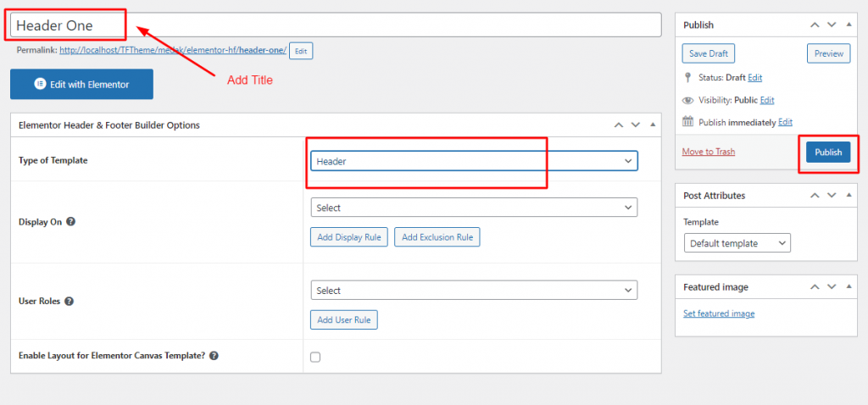Click the Set featured image link
Viewport: 868px width, 405px height.
tap(719, 313)
